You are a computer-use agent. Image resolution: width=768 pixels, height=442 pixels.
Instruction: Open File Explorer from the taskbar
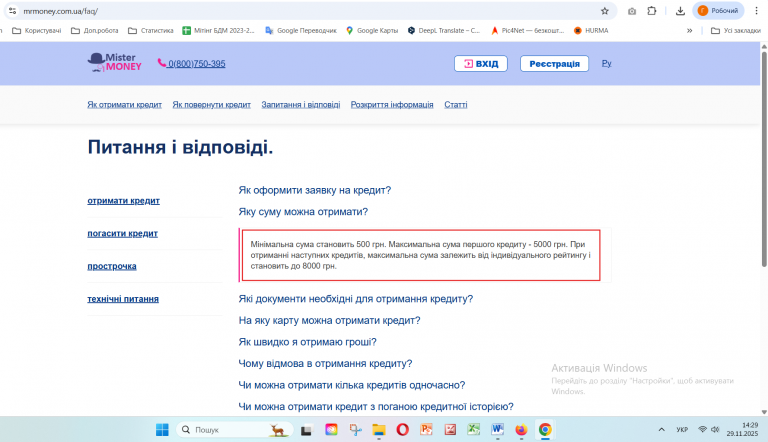pyautogui.click(x=379, y=430)
